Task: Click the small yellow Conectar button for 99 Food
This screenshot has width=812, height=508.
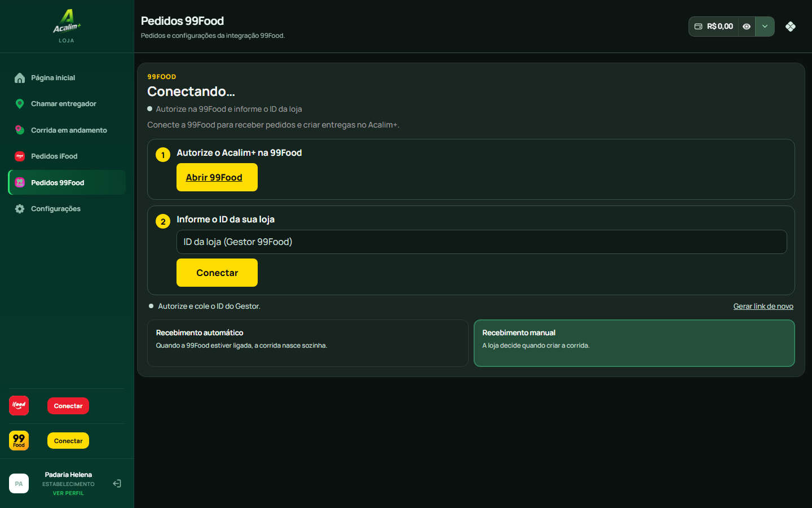Action: 68,441
